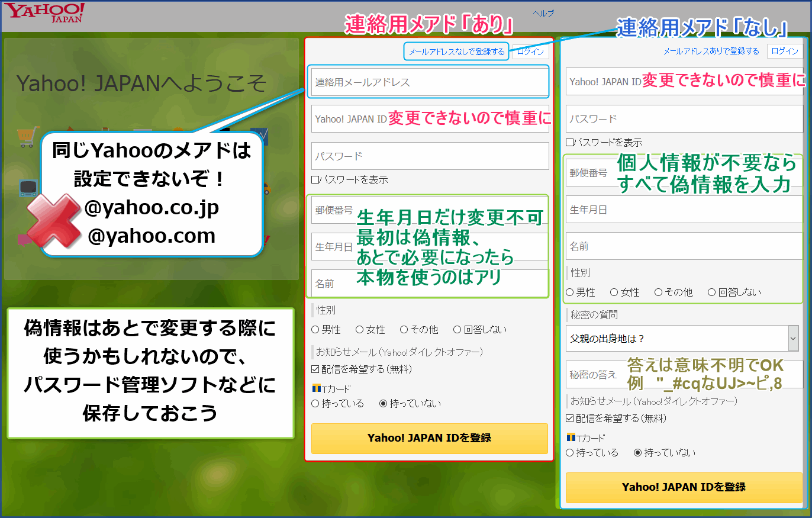Select その他 radio in the contact-email form

(x=404, y=330)
